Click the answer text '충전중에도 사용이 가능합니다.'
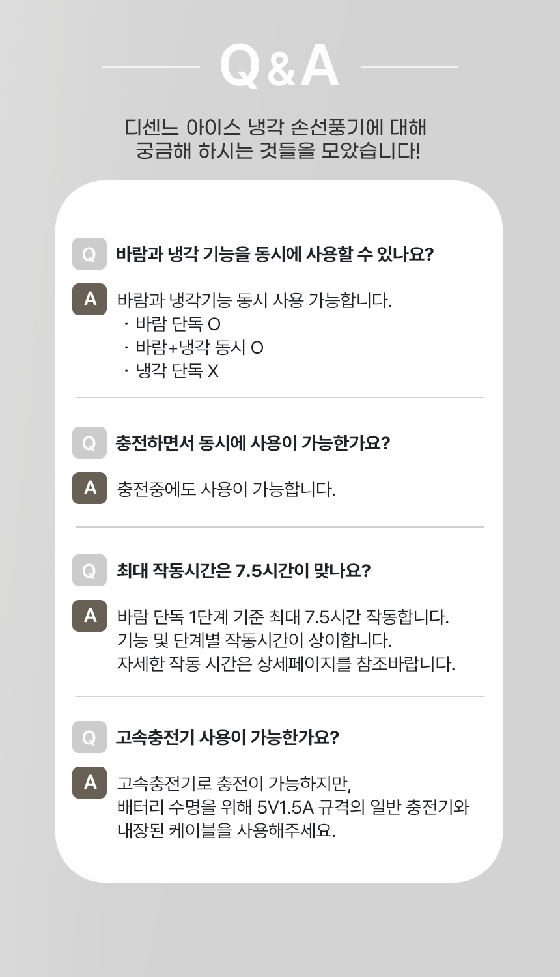This screenshot has height=977, width=560. (x=226, y=489)
